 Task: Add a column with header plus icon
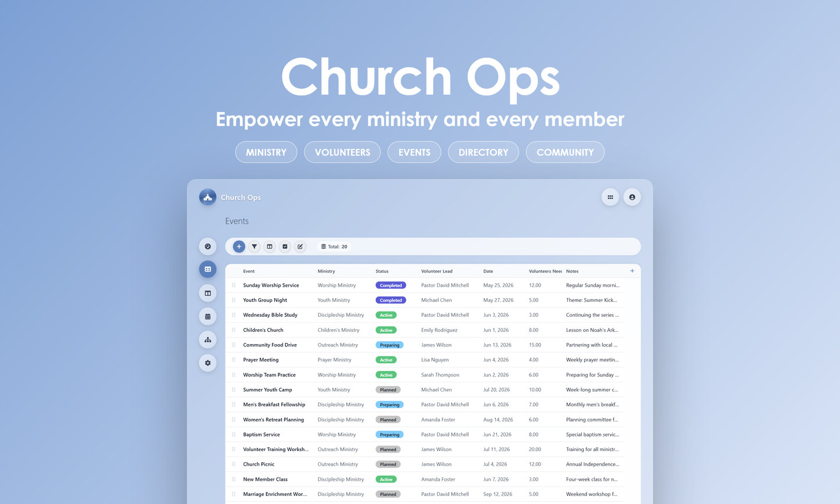pyautogui.click(x=632, y=271)
